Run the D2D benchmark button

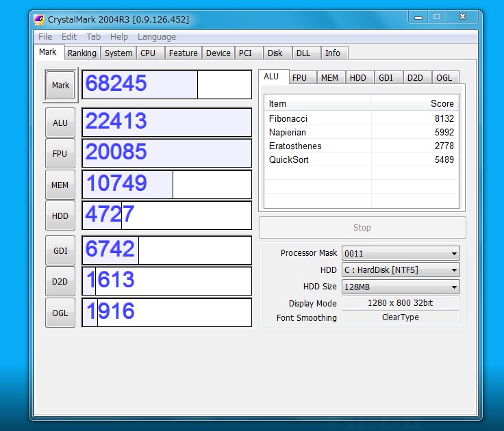click(60, 282)
